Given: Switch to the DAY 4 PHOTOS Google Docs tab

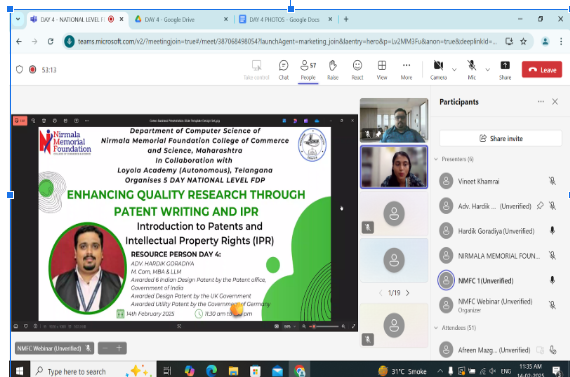Looking at the screenshot, I should click(x=285, y=20).
